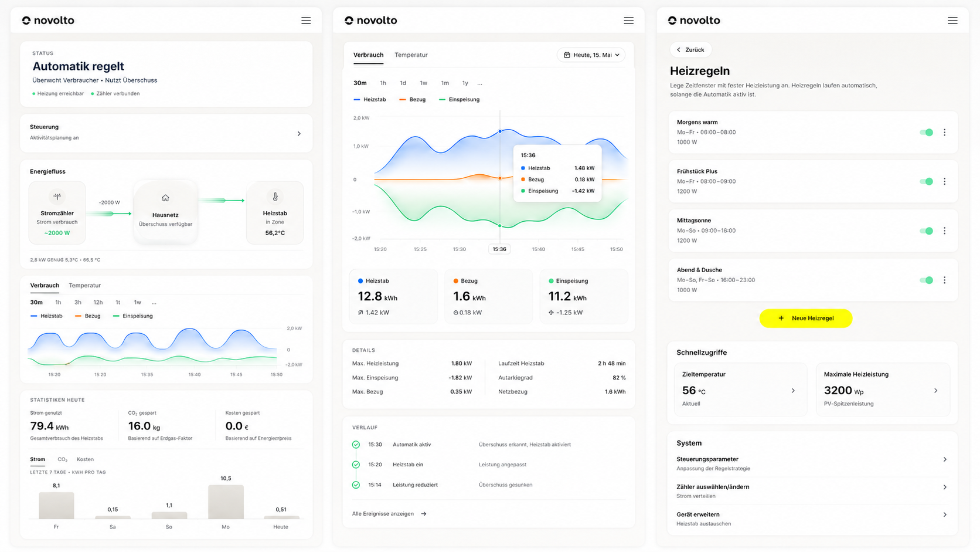Image resolution: width=980 pixels, height=552 pixels.
Task: Click the Stromzähler meter icon
Action: pyautogui.click(x=57, y=197)
